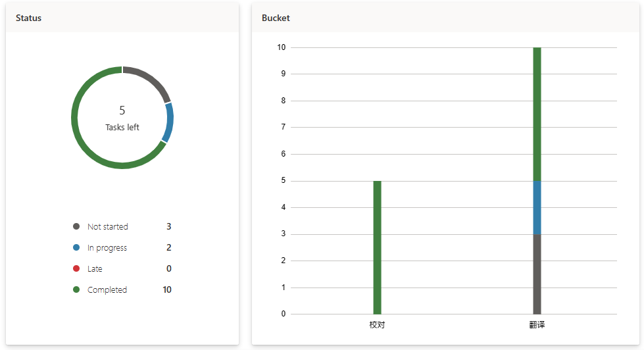
Task: Click the blue In progress legend dot
Action: click(x=76, y=248)
